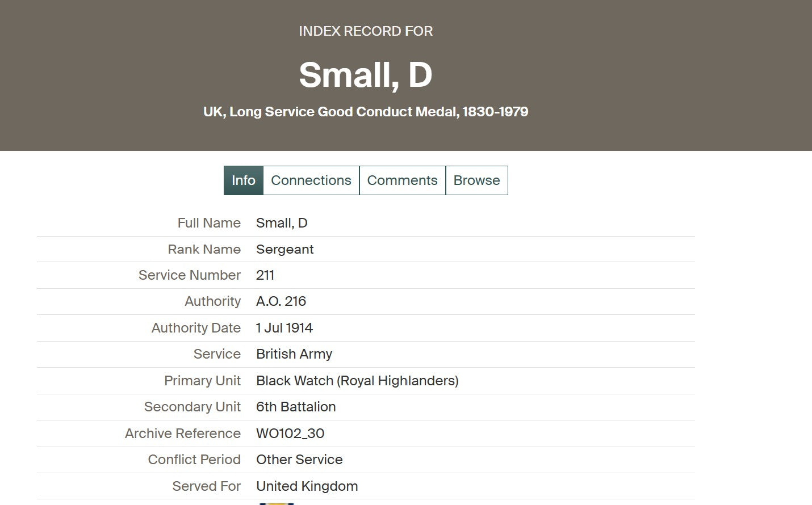Click the Full Name value "Small, D"
This screenshot has height=505, width=812.
tap(282, 223)
